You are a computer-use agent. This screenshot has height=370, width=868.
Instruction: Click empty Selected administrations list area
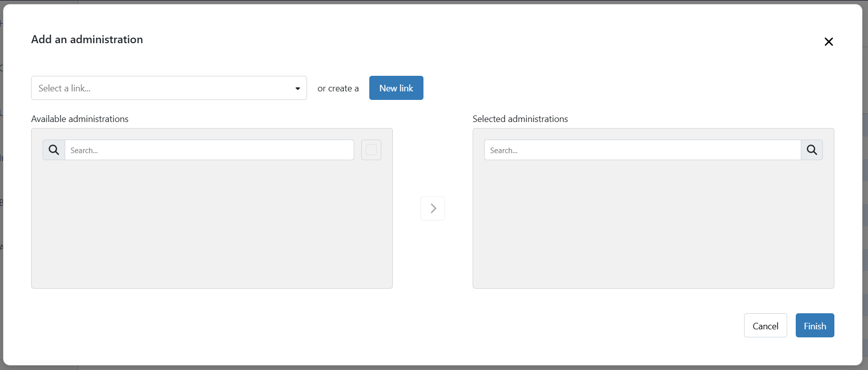[653, 223]
